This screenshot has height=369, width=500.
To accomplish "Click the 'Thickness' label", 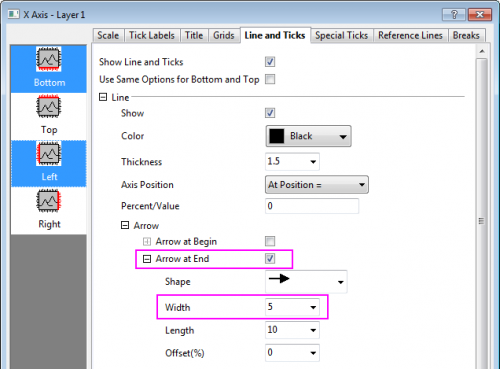I will pyautogui.click(x=141, y=162).
